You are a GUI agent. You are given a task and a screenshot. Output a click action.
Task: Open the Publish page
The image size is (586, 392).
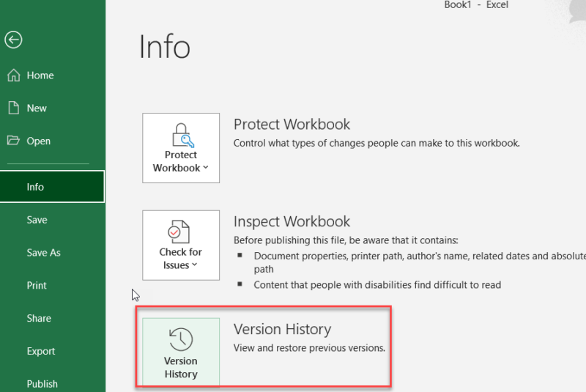click(x=42, y=383)
